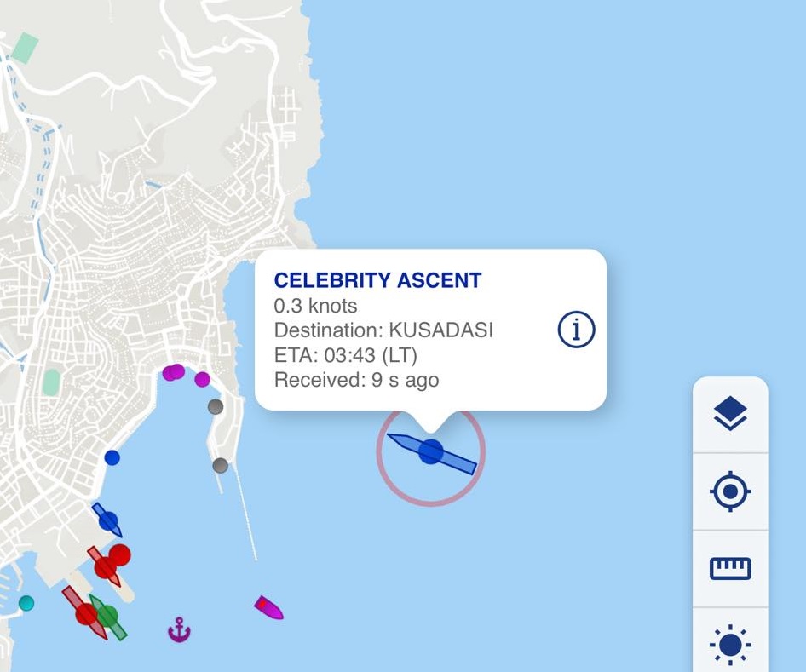Select the ruler distance measurement tool
This screenshot has width=806, height=672.
click(x=730, y=568)
